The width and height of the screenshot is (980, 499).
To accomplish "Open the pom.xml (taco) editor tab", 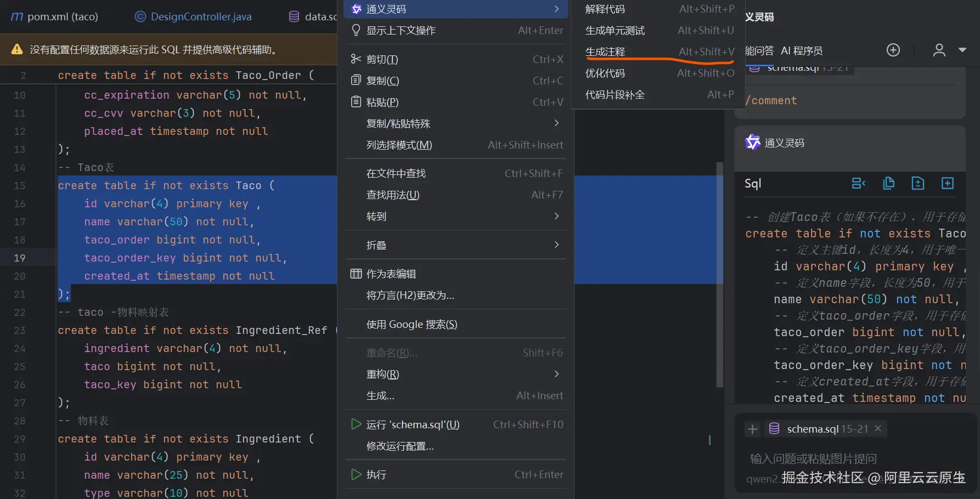I will point(63,16).
